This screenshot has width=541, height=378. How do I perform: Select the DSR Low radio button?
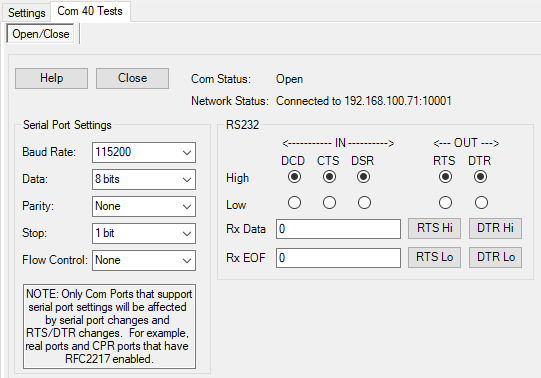(x=364, y=202)
